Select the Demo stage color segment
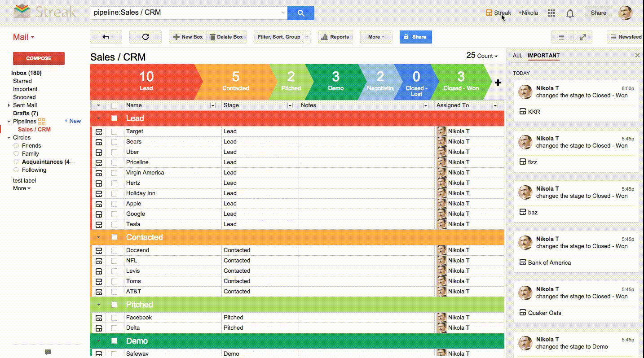This screenshot has width=644, height=358. pyautogui.click(x=335, y=82)
